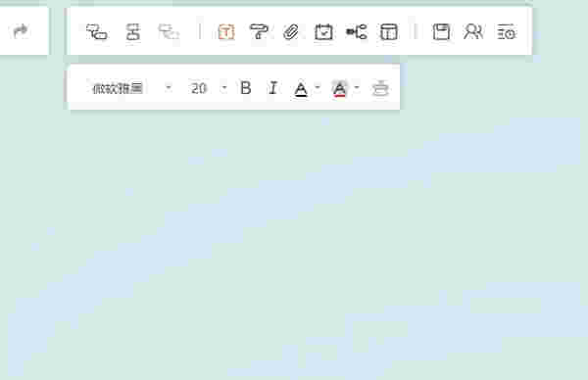Image resolution: width=588 pixels, height=380 pixels.
Task: Open the list with clock history icon
Action: [x=507, y=32]
